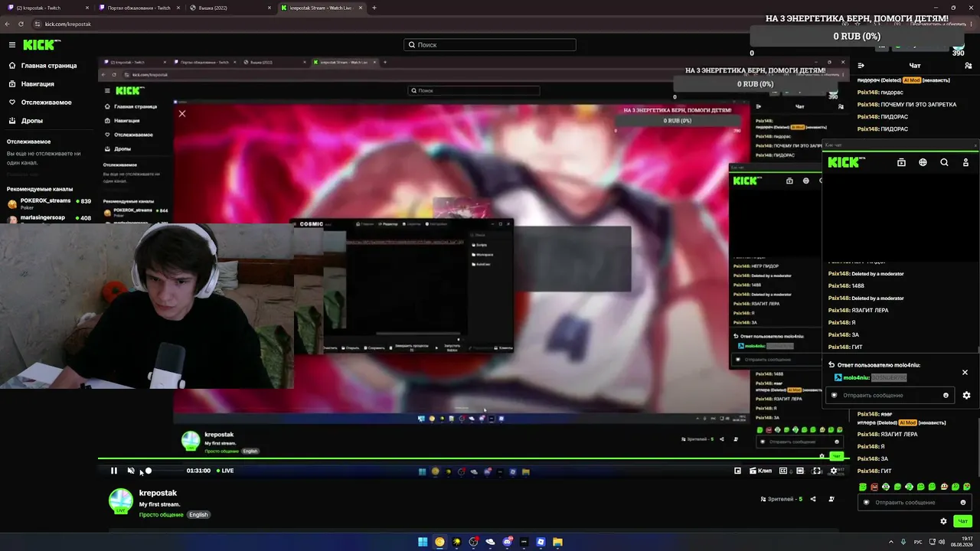This screenshot has width=980, height=551.
Task: Unmute the stream with the speaker icon
Action: [131, 471]
